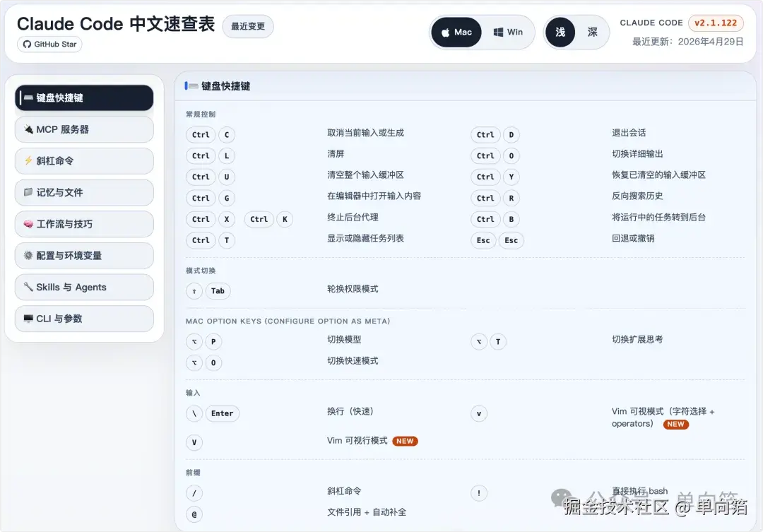
Task: Open the 工作流与技巧 sidebar section
Action: tap(84, 224)
